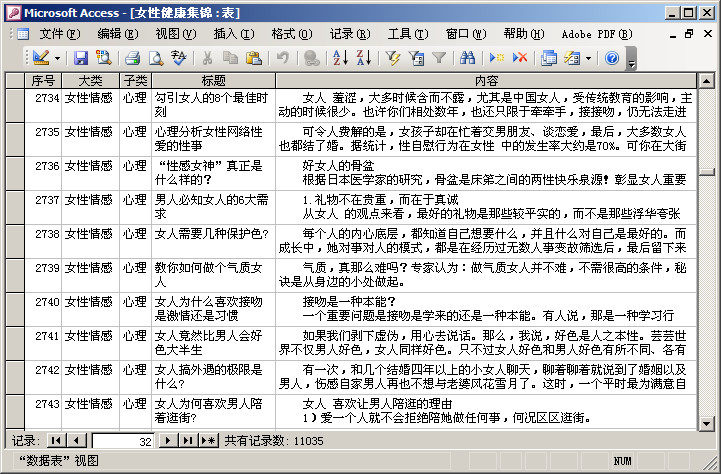Viewport: 721px width, 474px height.
Task: Open the 文件(F) menu
Action: [59, 34]
